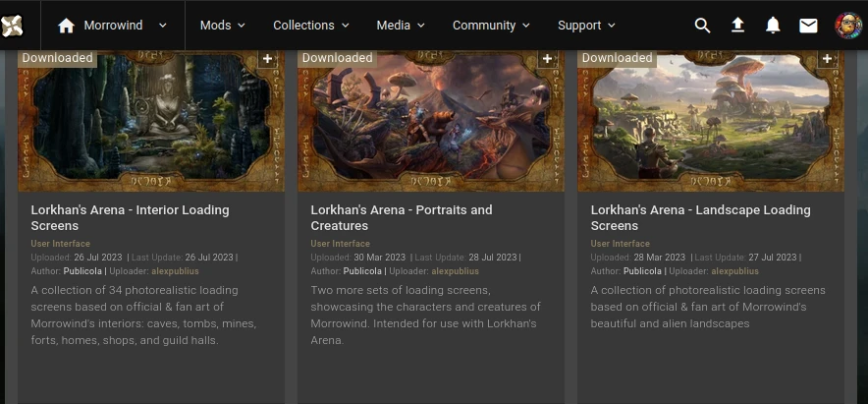Expand the Morrowind game dropdown
This screenshot has width=868, height=404.
click(162, 26)
